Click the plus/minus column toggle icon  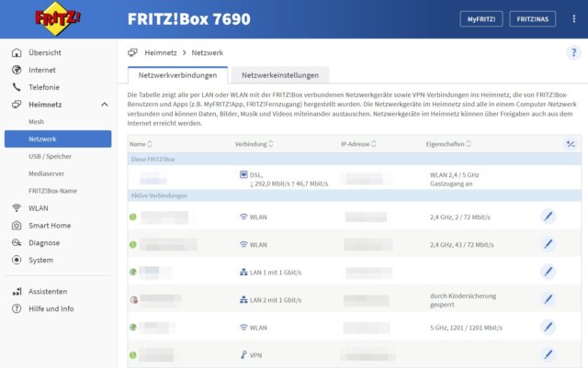coord(571,144)
